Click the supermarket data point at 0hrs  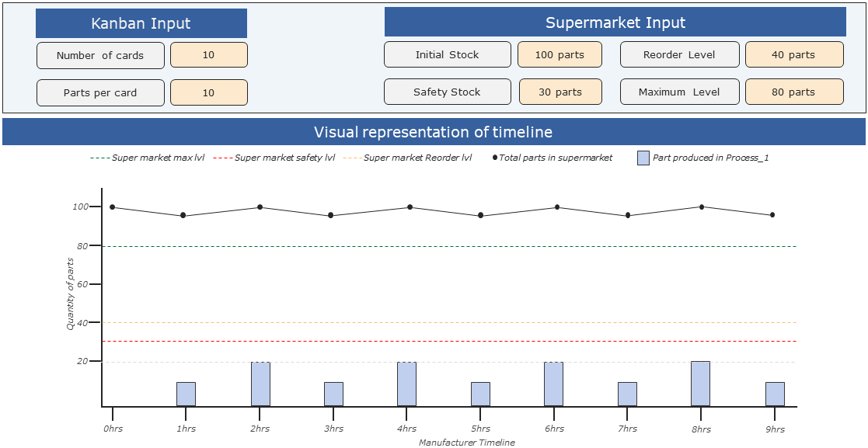pyautogui.click(x=113, y=207)
